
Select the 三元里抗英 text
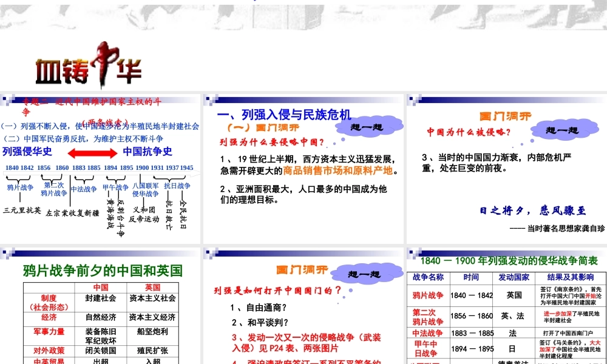[x=22, y=211]
